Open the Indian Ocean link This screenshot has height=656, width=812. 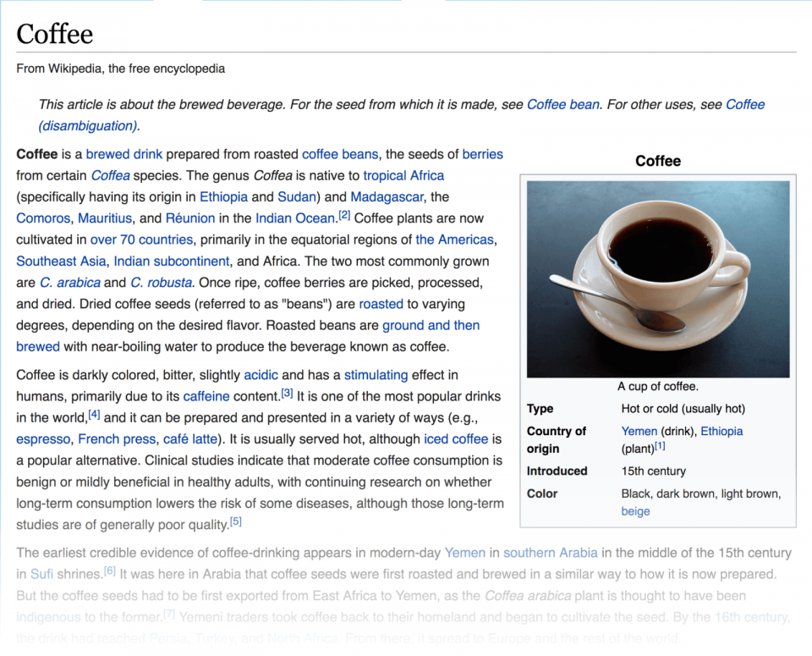[295, 218]
